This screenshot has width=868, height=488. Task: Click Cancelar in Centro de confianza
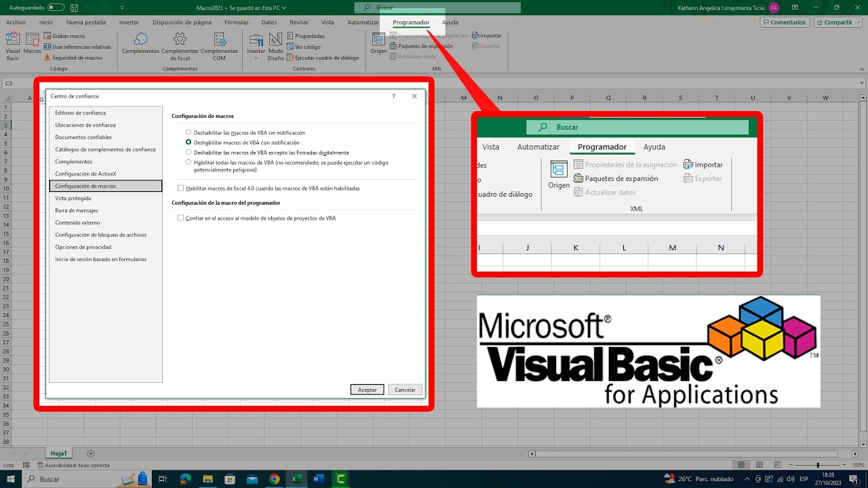406,390
